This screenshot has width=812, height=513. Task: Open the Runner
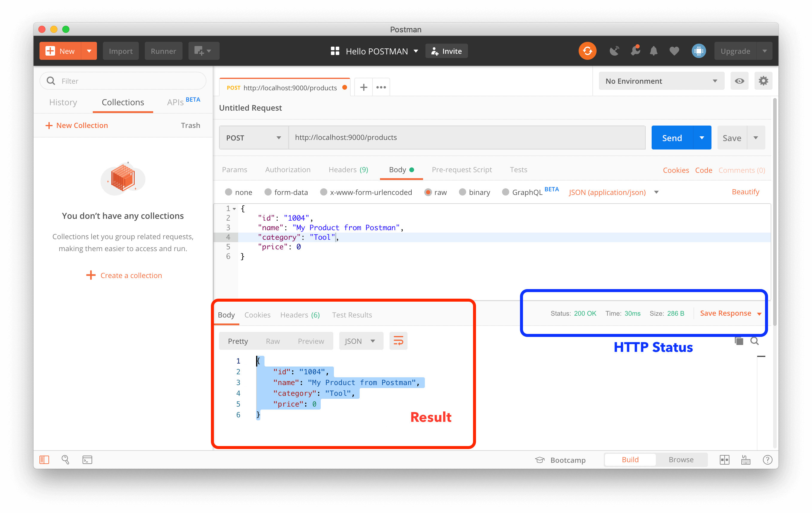[163, 51]
